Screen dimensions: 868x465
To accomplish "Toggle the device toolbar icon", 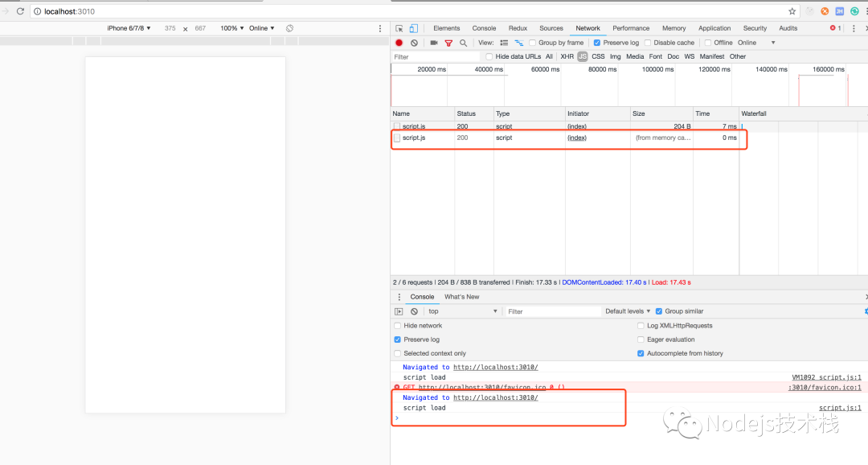I will point(414,28).
